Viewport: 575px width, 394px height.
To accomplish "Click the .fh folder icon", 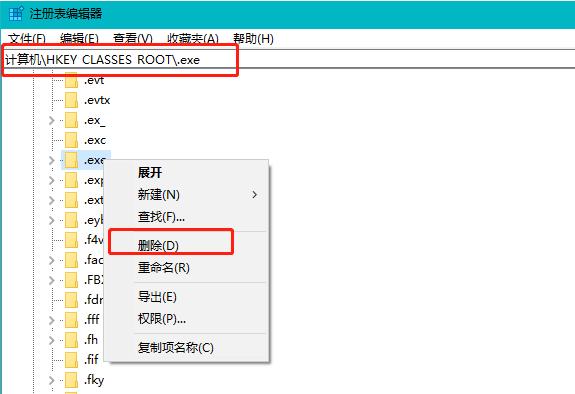I will (x=71, y=340).
